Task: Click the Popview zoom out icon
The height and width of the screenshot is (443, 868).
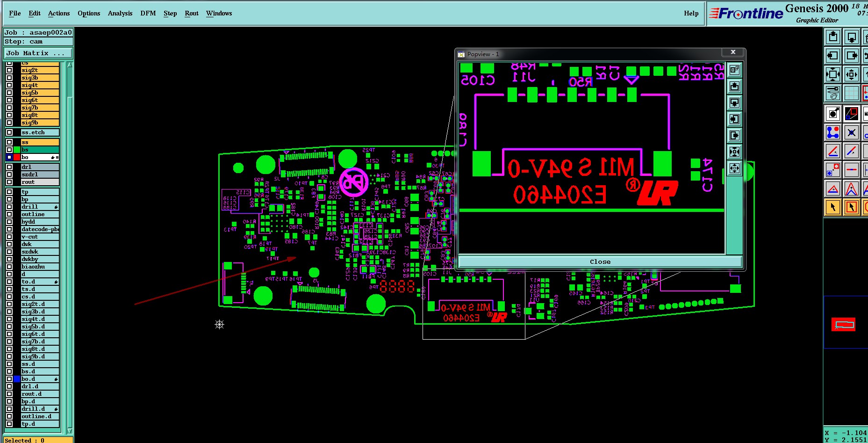Action: (x=734, y=168)
